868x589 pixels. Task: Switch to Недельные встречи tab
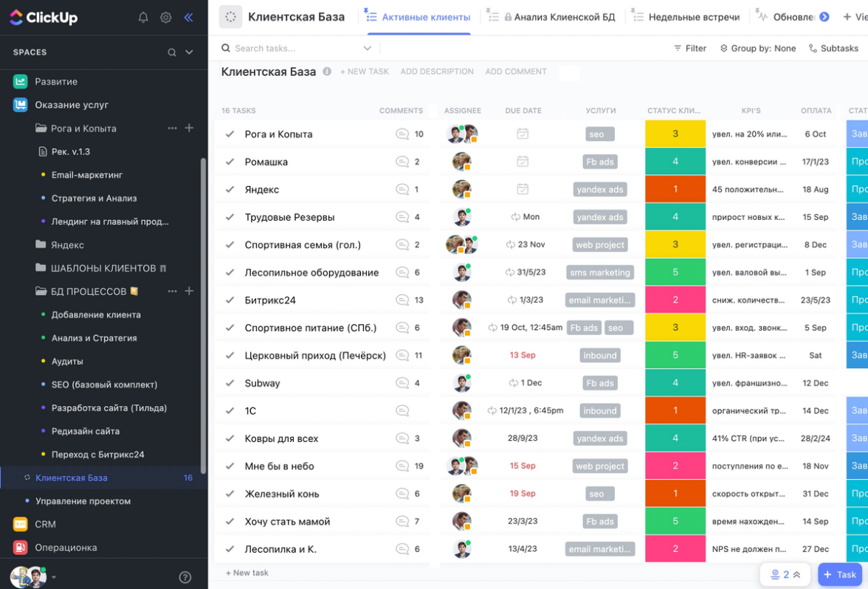click(686, 17)
